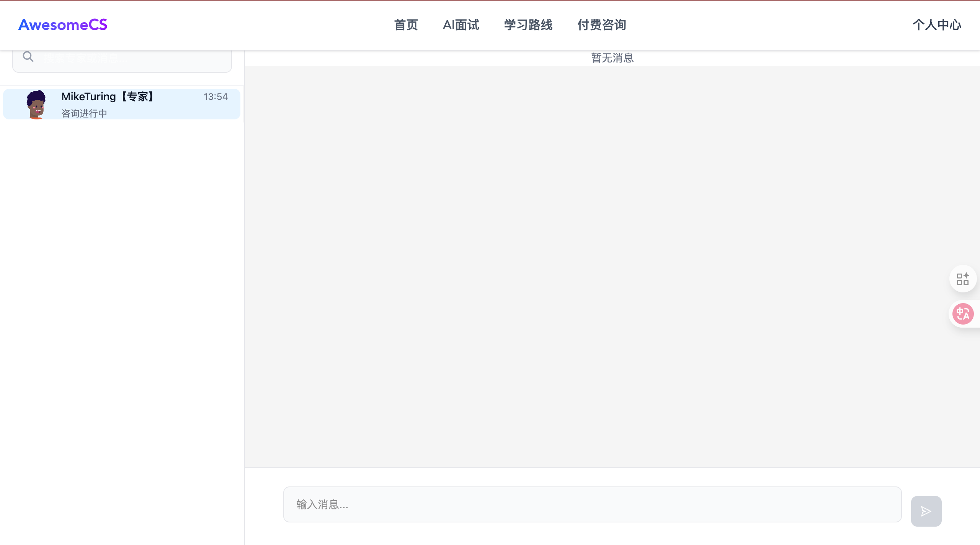Click MikeTuring's profile avatar

point(37,104)
